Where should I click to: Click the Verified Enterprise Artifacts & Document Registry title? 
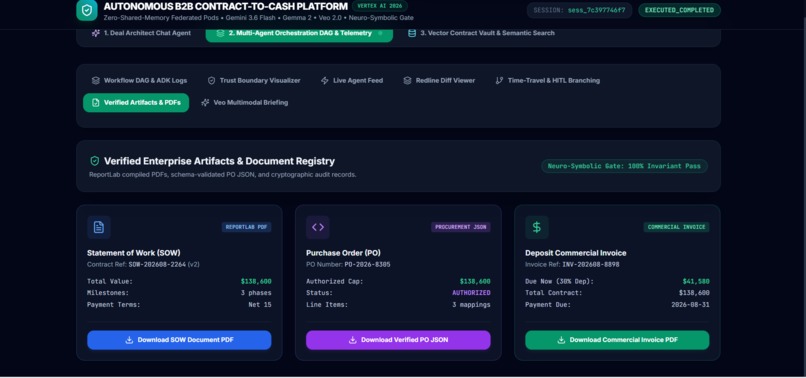point(219,161)
